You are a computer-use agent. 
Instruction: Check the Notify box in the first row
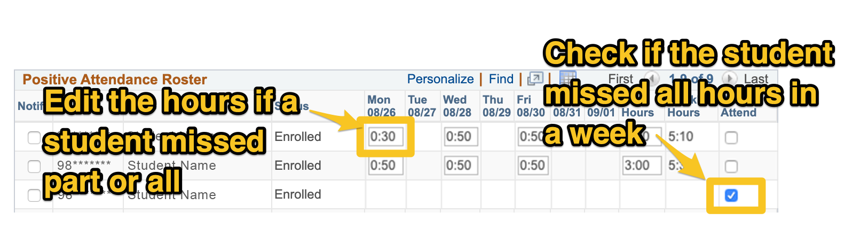point(34,138)
